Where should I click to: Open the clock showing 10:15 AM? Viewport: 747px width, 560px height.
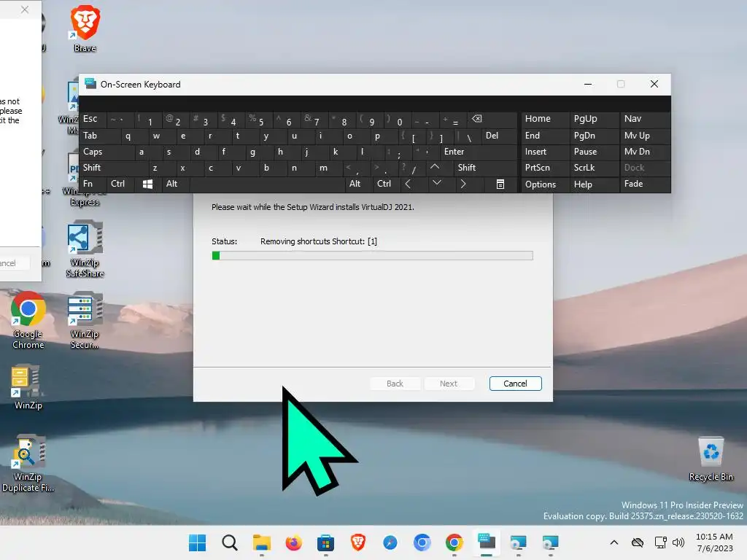click(714, 542)
